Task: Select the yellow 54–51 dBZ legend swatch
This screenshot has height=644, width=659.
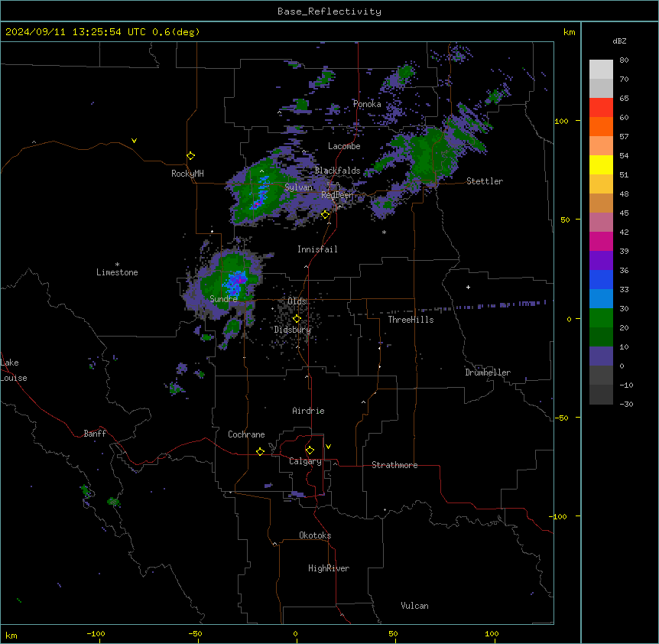Action: (x=601, y=164)
